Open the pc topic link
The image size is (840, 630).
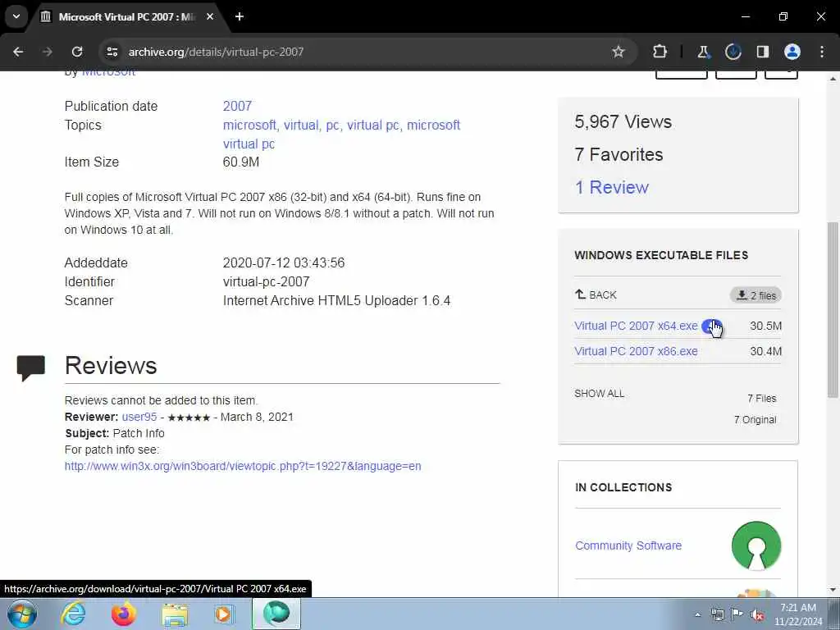click(331, 125)
